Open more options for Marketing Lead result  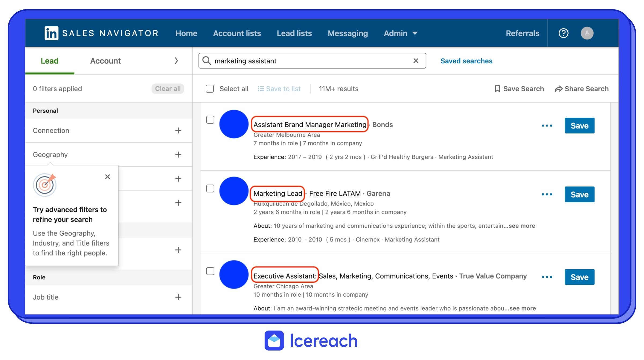coord(547,195)
